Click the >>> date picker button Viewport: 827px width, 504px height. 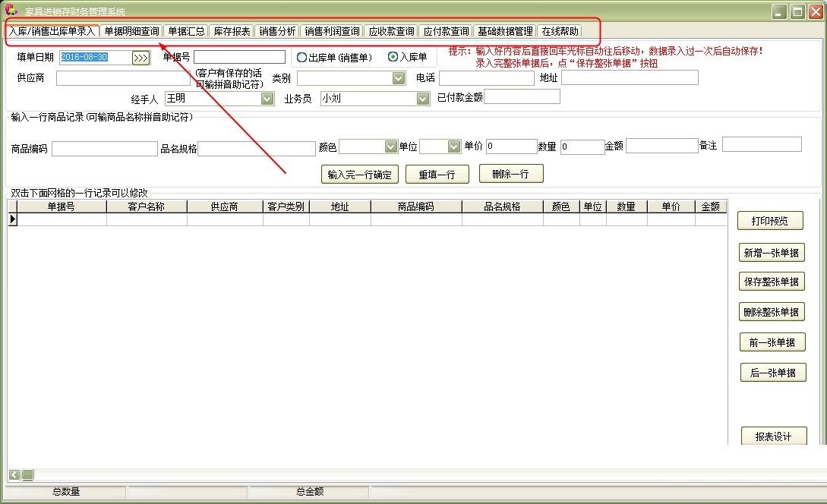click(x=140, y=58)
